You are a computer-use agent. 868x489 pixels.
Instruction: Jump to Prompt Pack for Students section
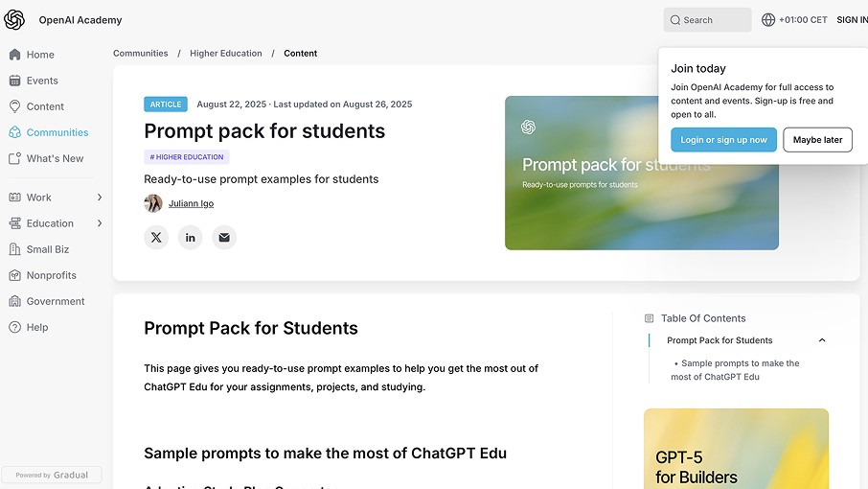[720, 340]
